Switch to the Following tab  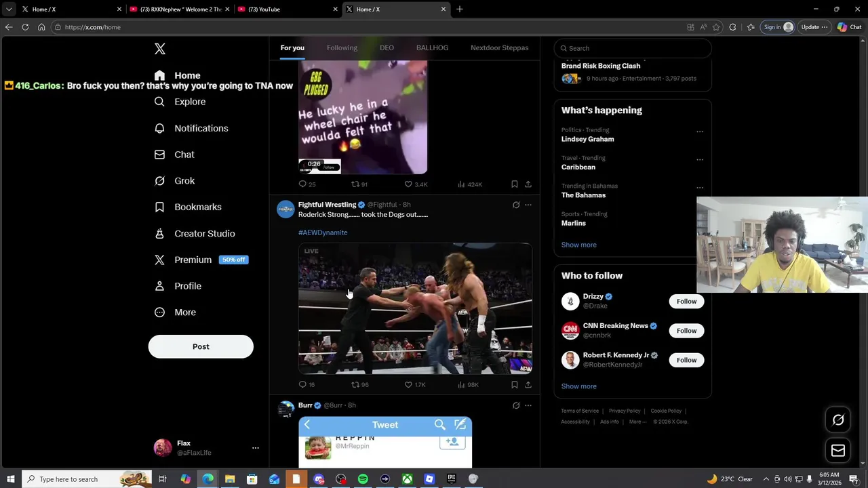pos(342,47)
